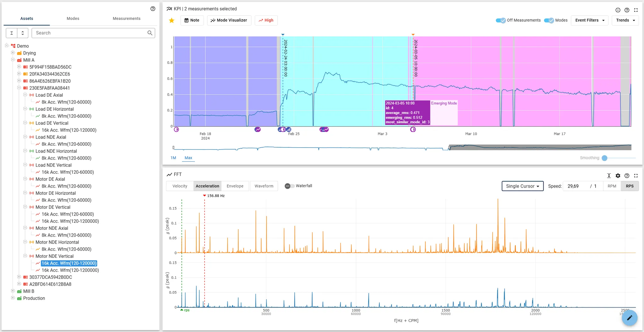Click the search magnifier icon

(150, 33)
